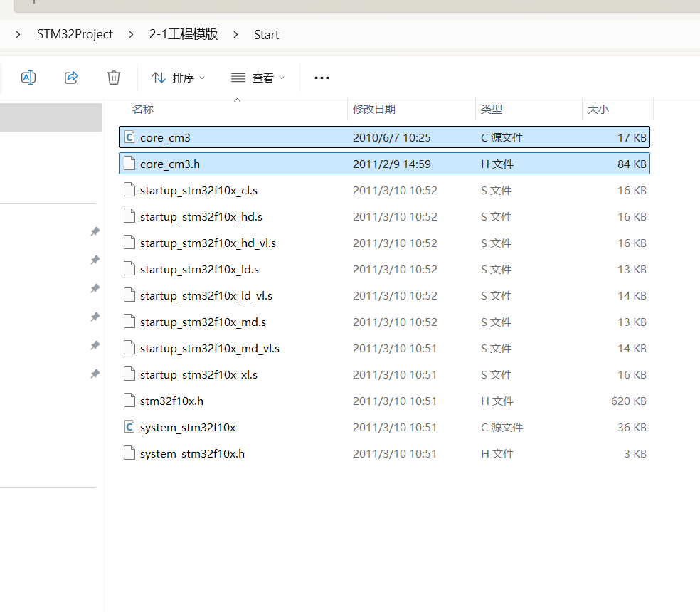
Task: Select the highlighted item in the navigation pane
Action: 51,117
